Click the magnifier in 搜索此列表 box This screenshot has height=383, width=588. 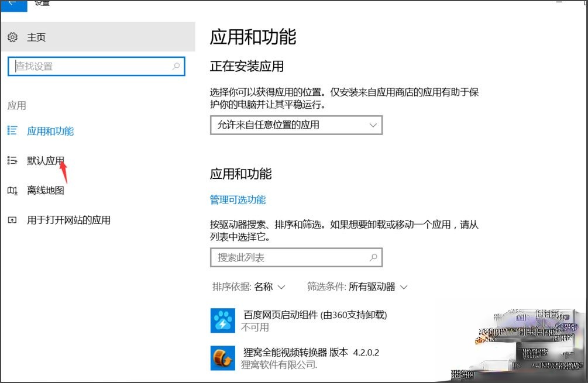pos(373,257)
